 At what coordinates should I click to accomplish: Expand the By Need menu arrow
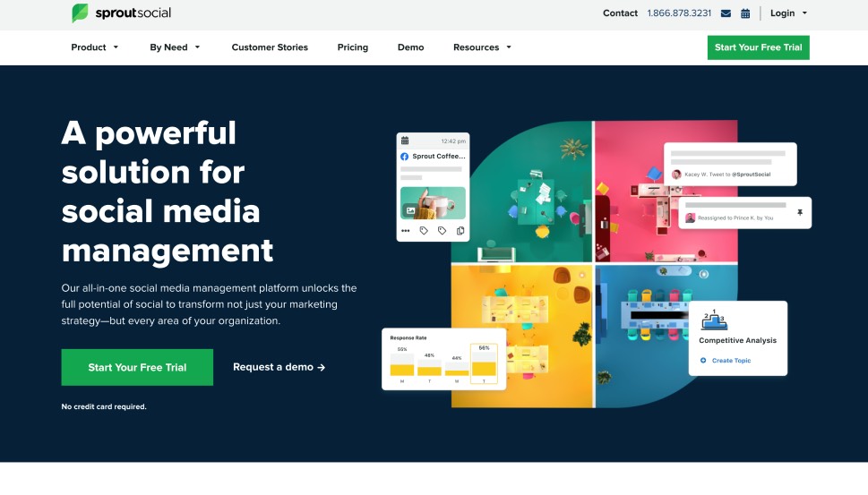pos(197,47)
